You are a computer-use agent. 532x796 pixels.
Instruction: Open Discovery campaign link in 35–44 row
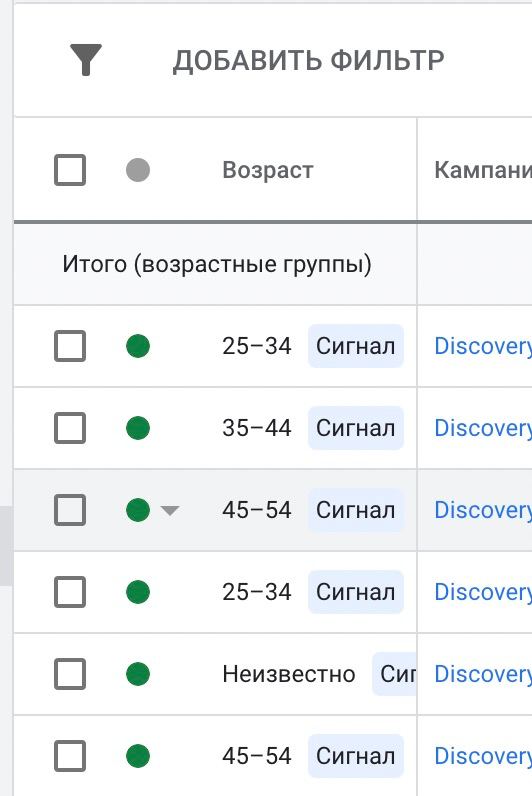pos(483,428)
